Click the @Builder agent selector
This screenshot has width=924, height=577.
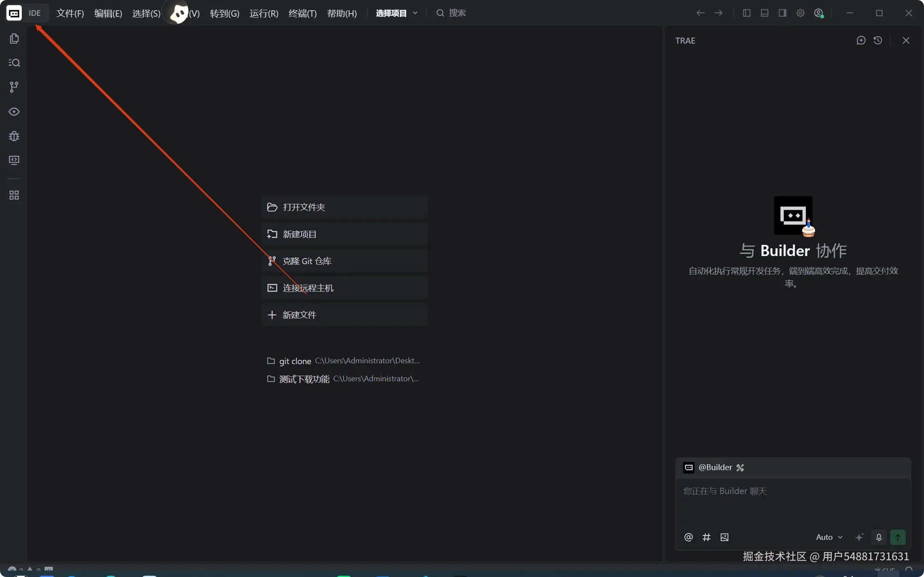coord(714,468)
